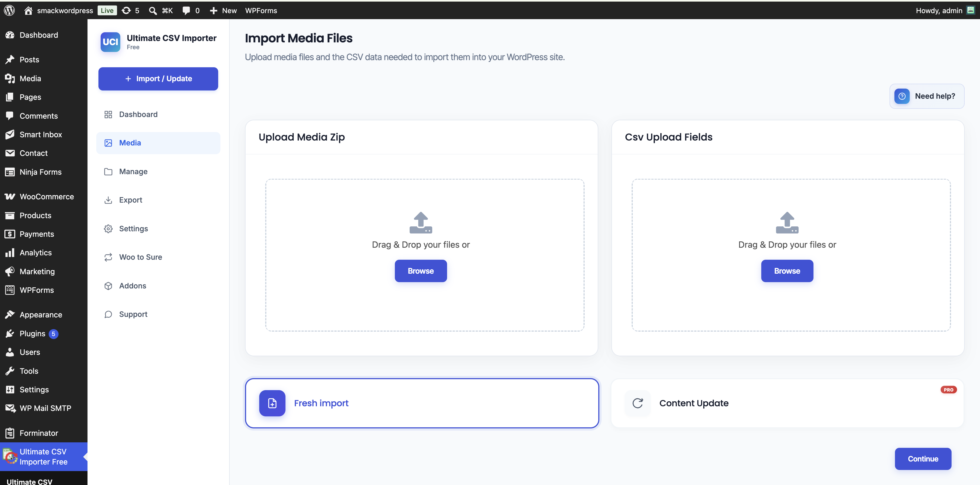Click the Ultimate CSV Importer Free sidebar icon
Image resolution: width=980 pixels, height=485 pixels.
click(x=10, y=457)
